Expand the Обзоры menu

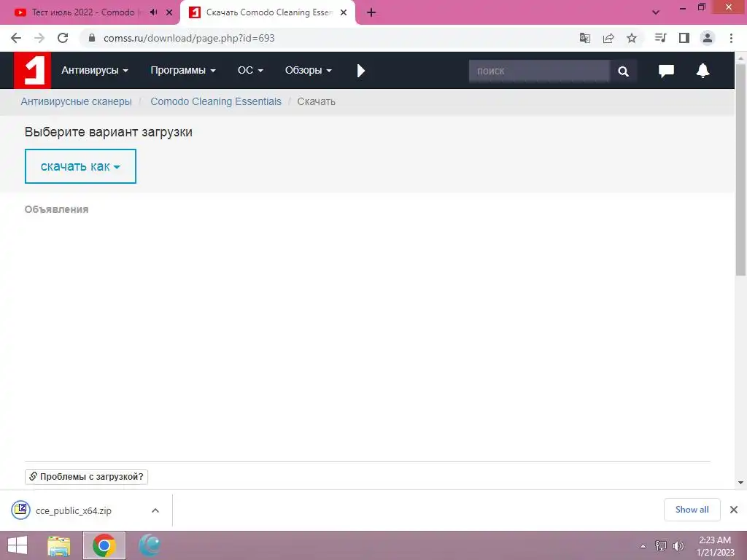[308, 71]
